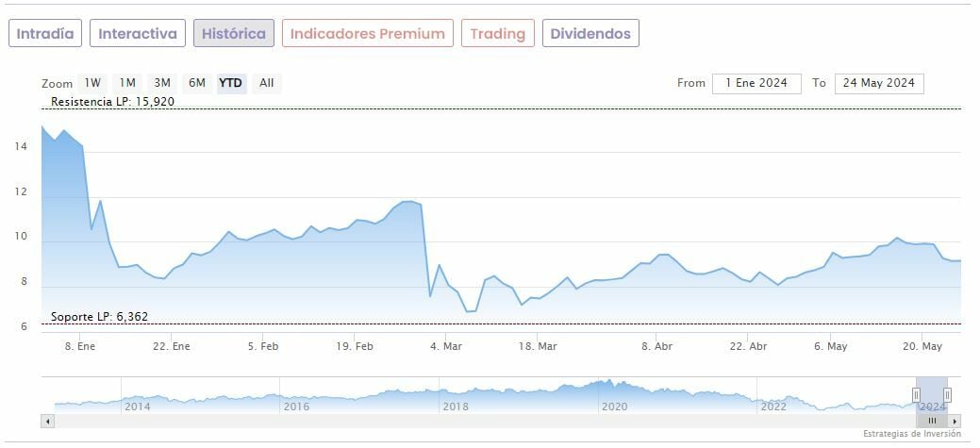Show All historical data
Image resolution: width=980 pixels, height=448 pixels.
point(267,83)
